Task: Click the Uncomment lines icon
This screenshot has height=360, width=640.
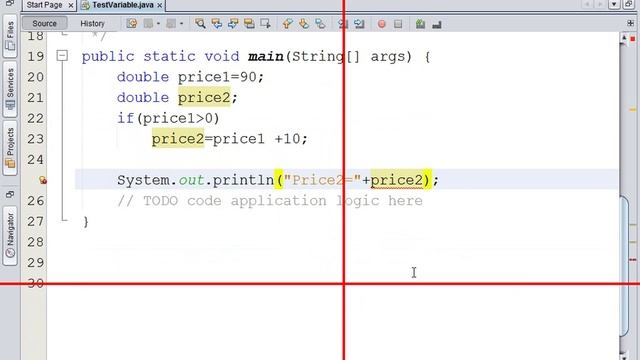Action: pos(437,24)
